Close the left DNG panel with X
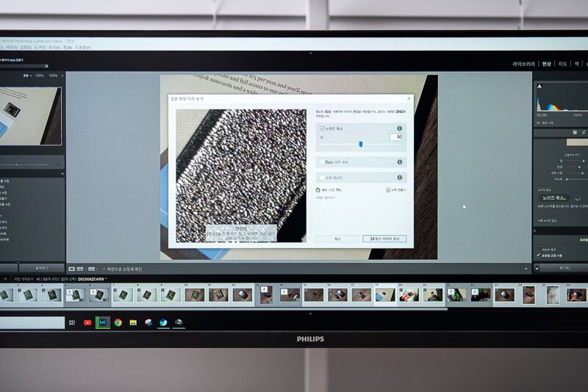588x392 pixels. pos(46,66)
